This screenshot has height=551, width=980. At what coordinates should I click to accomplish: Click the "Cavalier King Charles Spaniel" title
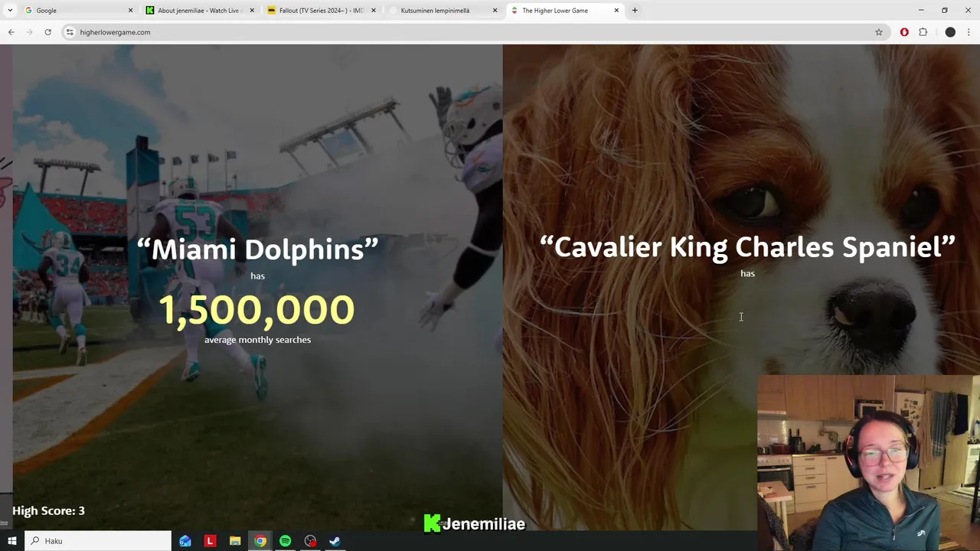pos(747,246)
